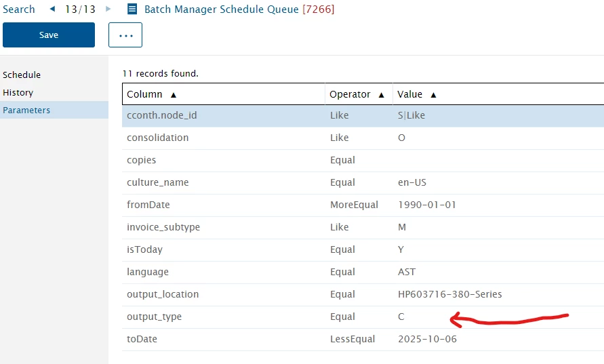Click the Y value for isToday
This screenshot has width=604, height=364.
tap(401, 249)
